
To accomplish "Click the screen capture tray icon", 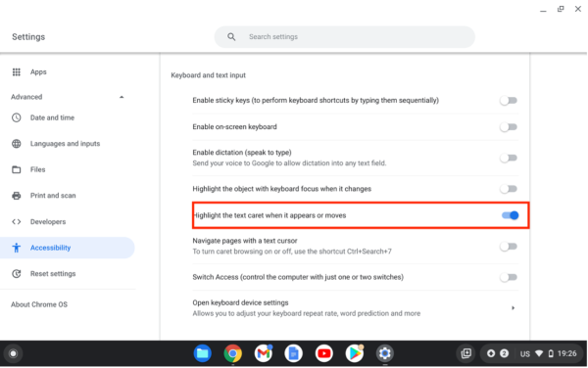I will tap(466, 353).
